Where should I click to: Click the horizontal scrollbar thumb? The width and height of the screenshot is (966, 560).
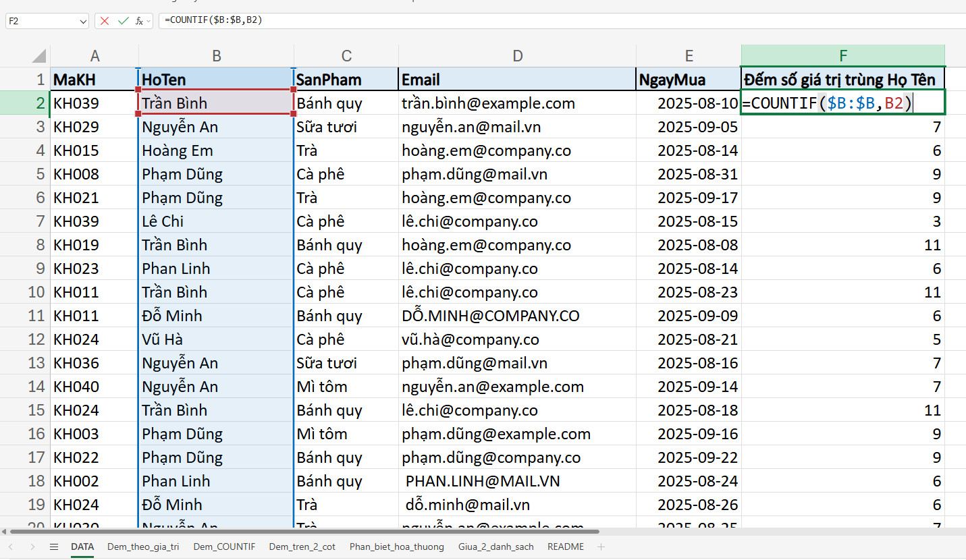tap(304, 532)
